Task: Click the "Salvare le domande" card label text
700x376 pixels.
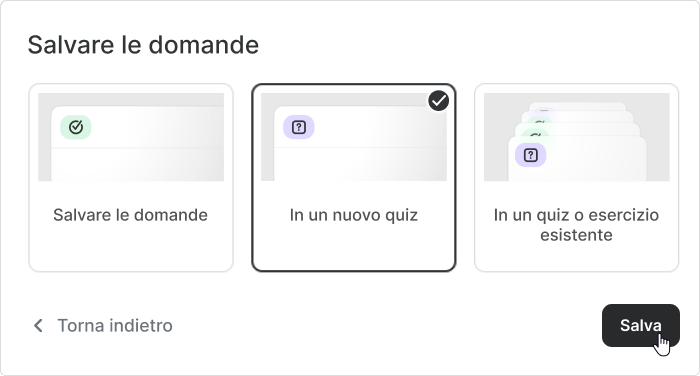Action: click(x=130, y=215)
